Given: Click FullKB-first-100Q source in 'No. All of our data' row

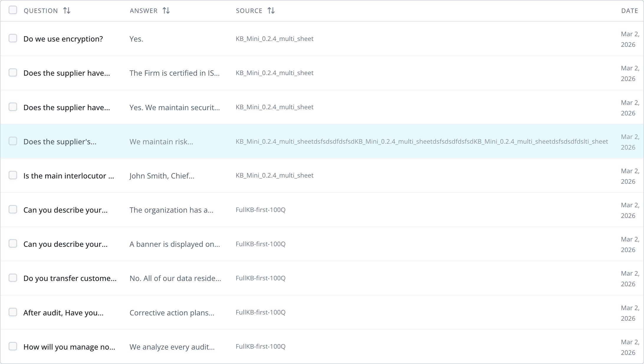Looking at the screenshot, I should (x=260, y=278).
